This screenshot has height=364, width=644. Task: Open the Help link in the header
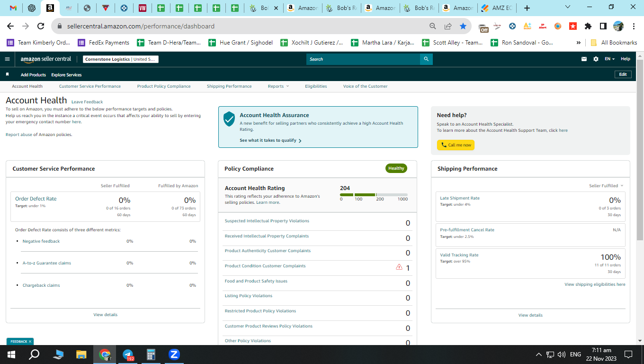[x=626, y=59]
